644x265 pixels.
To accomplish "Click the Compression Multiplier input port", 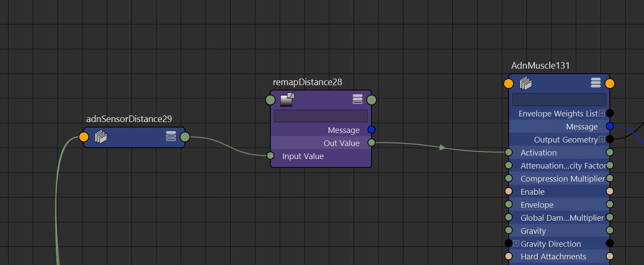I will 509,179.
